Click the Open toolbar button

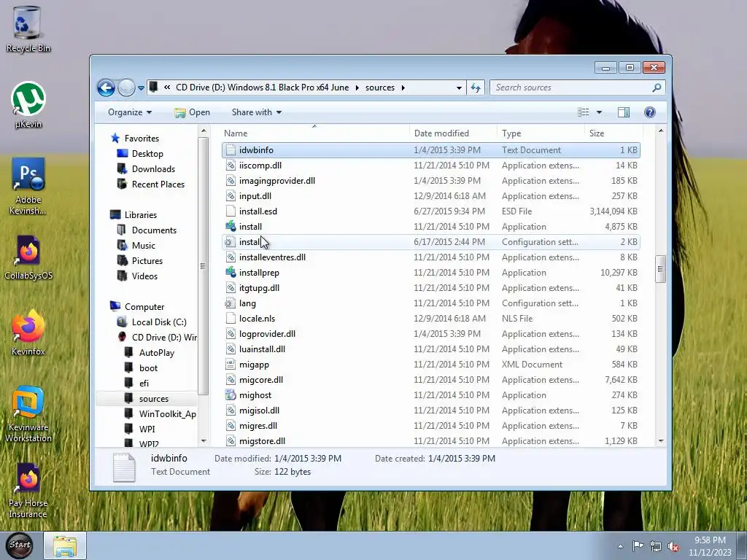coord(192,112)
